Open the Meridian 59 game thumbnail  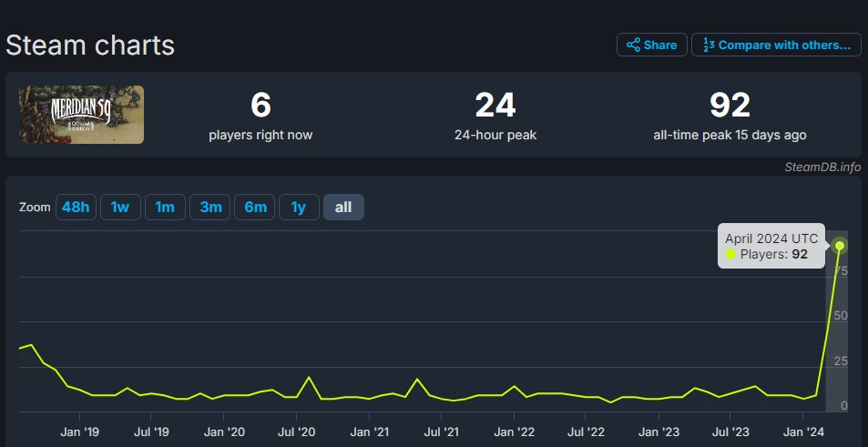(81, 115)
